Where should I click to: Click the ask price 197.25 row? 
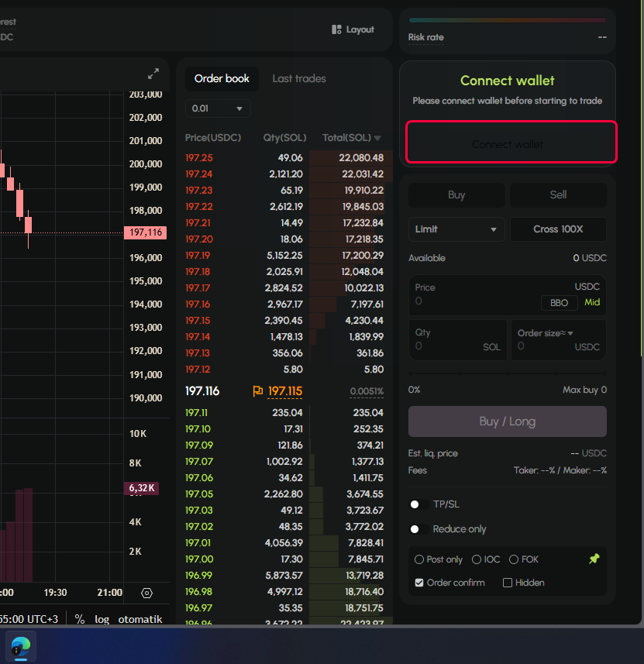284,158
